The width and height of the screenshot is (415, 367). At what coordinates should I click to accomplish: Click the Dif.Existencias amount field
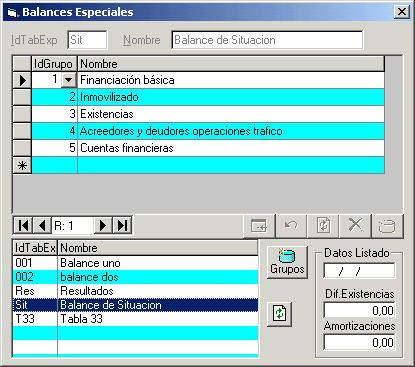[x=359, y=310]
